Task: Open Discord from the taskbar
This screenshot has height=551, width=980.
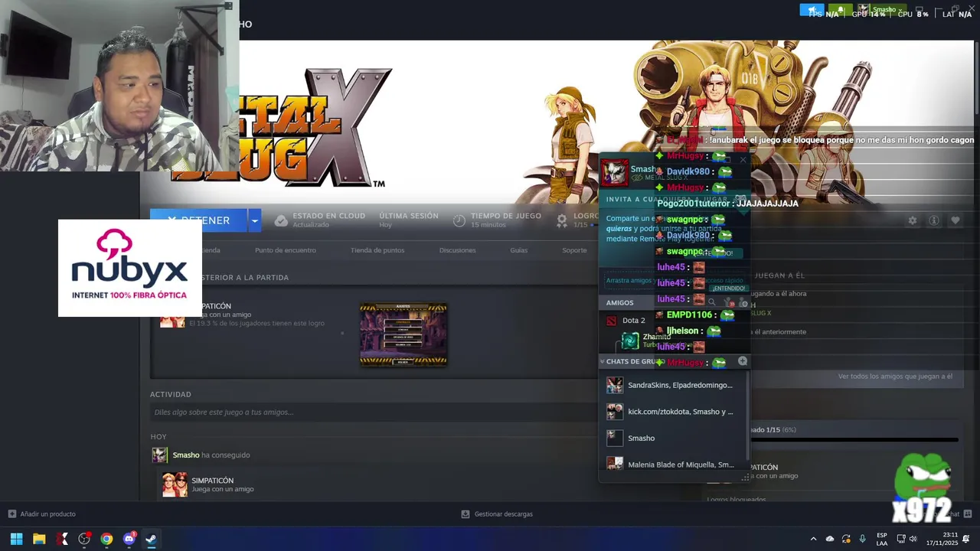Action: click(129, 539)
